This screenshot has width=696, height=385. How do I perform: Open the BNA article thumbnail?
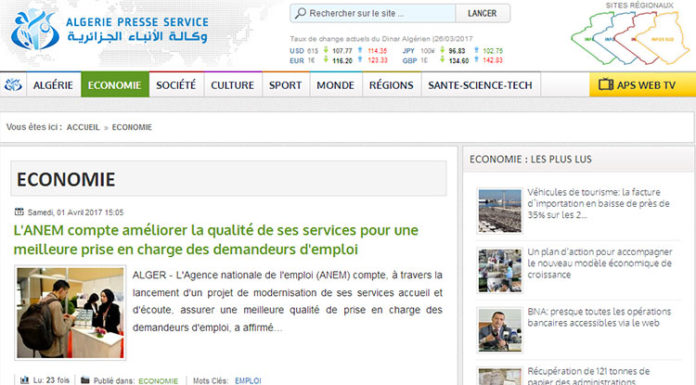tap(500, 330)
